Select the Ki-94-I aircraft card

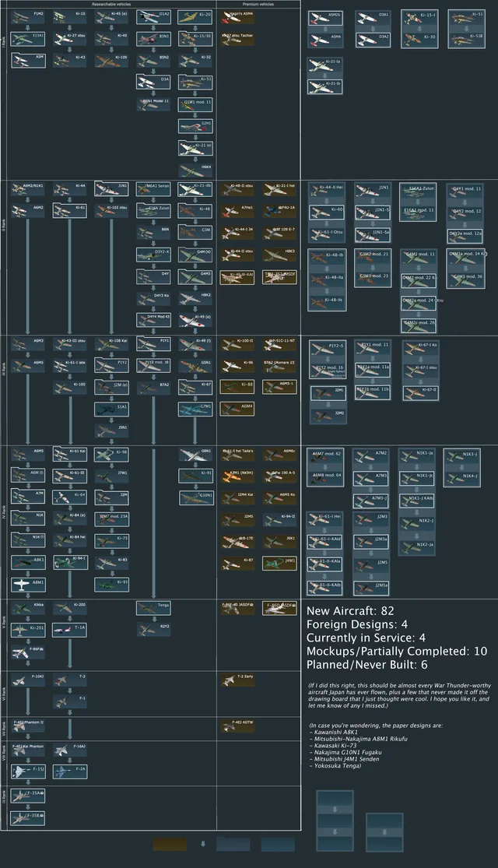[70, 563]
